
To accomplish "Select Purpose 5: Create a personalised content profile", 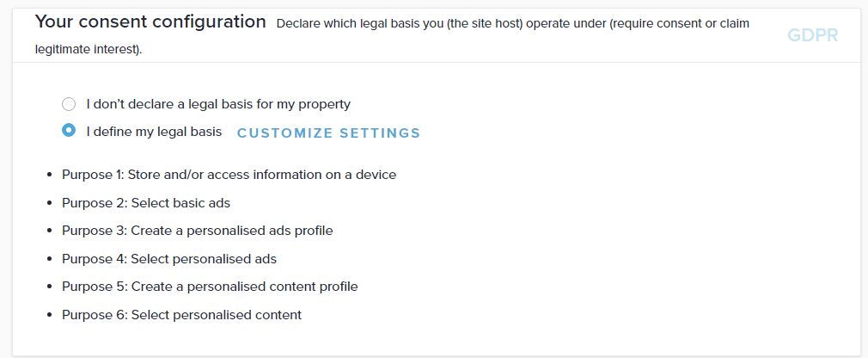I will 210,287.
